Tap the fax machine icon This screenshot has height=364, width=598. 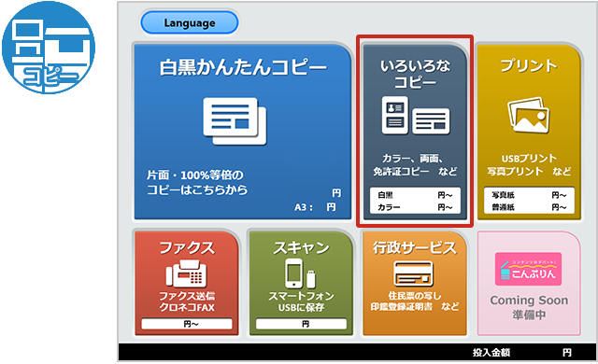click(x=187, y=273)
